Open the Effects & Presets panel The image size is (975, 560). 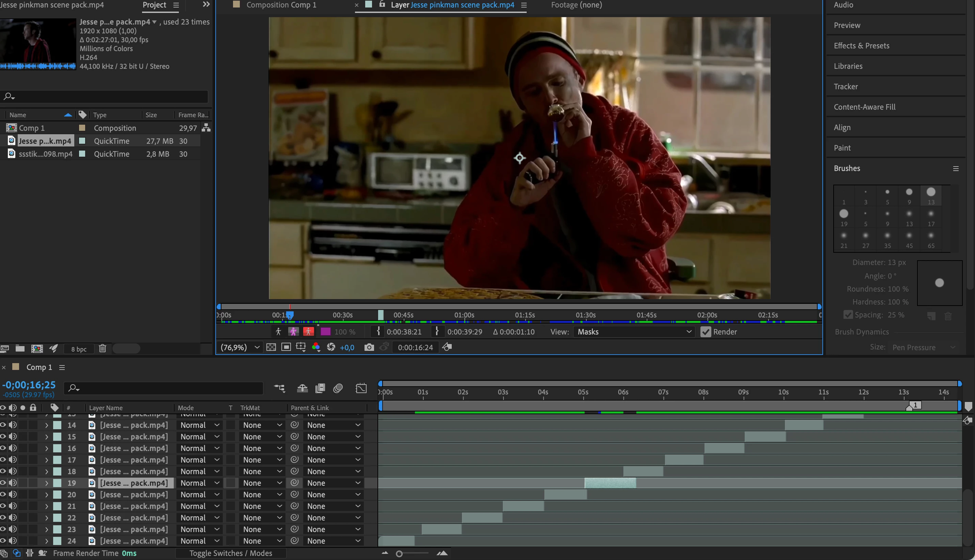[861, 46]
